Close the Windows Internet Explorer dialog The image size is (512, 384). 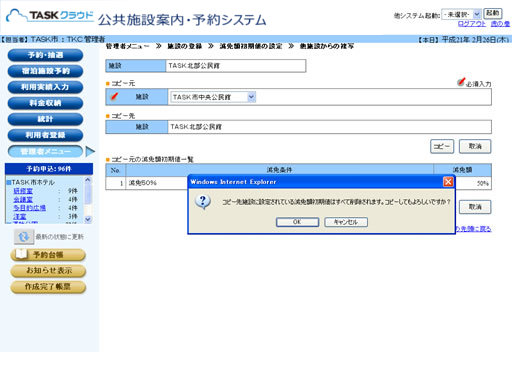coord(448,182)
